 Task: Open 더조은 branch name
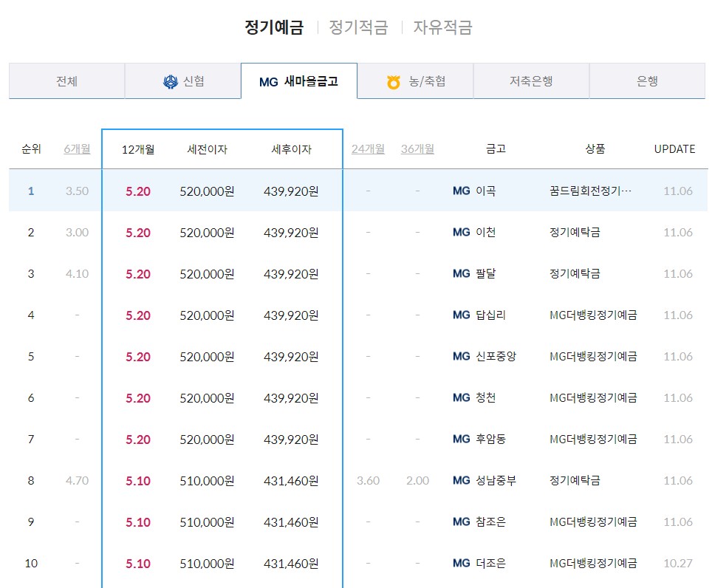[490, 563]
